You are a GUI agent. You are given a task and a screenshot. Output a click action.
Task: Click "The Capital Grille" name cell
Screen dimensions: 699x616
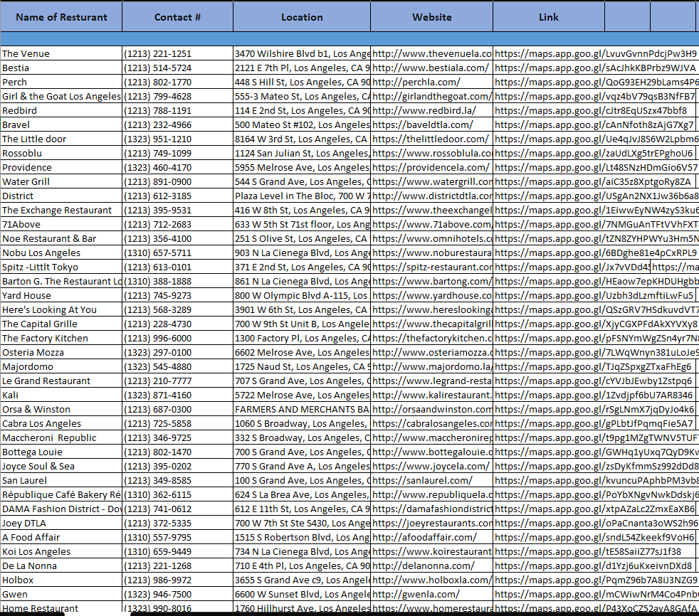(61, 324)
